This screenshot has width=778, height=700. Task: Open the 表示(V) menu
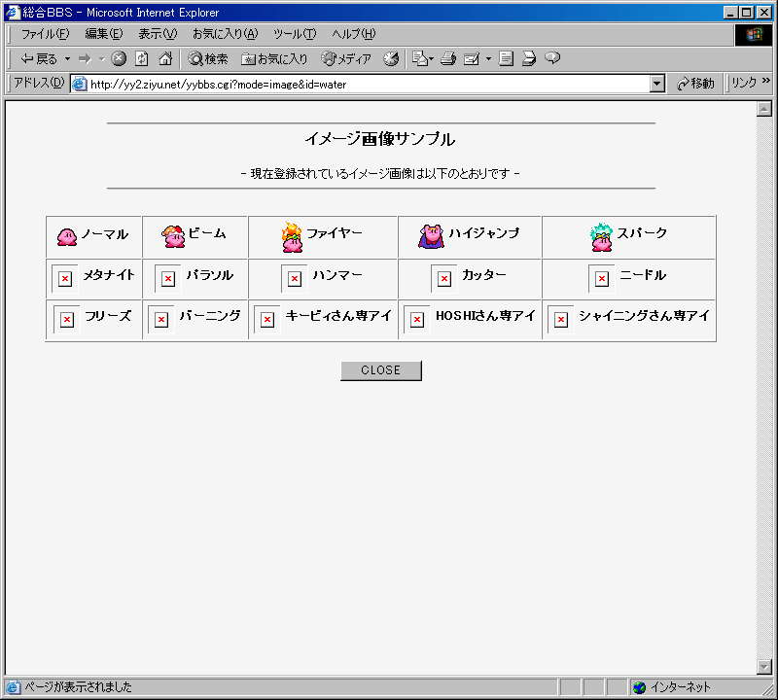tap(158, 34)
